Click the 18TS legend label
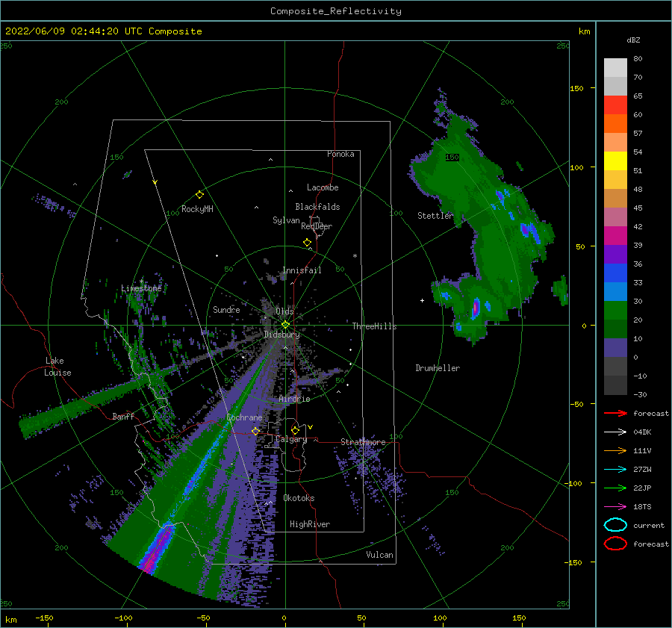This screenshot has height=628, width=672. [642, 507]
